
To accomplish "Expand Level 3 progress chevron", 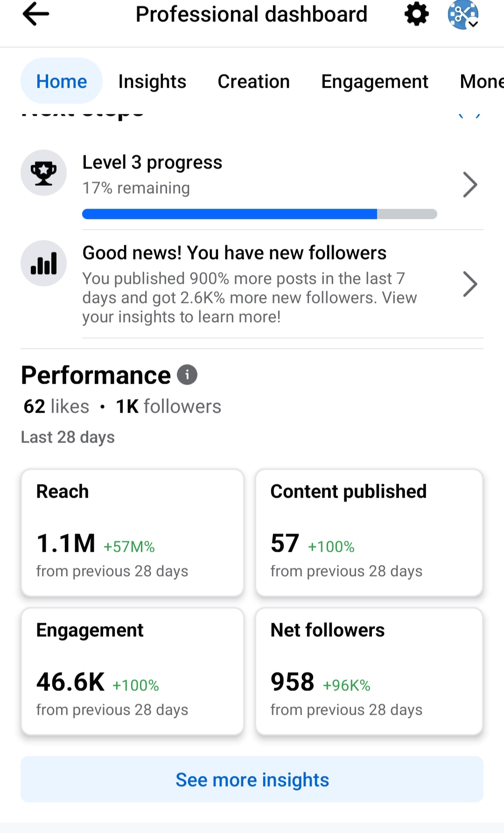I will [x=470, y=185].
